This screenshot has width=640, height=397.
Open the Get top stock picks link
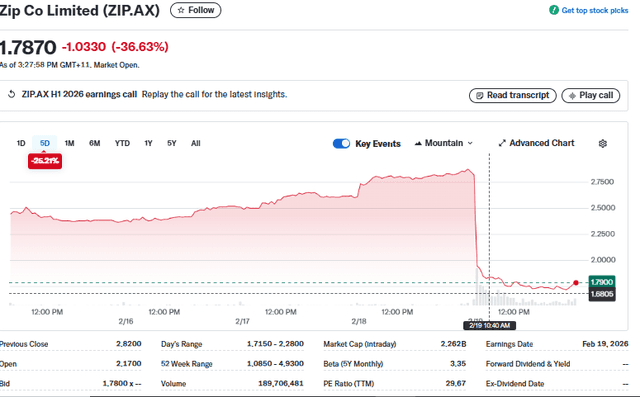coord(595,11)
